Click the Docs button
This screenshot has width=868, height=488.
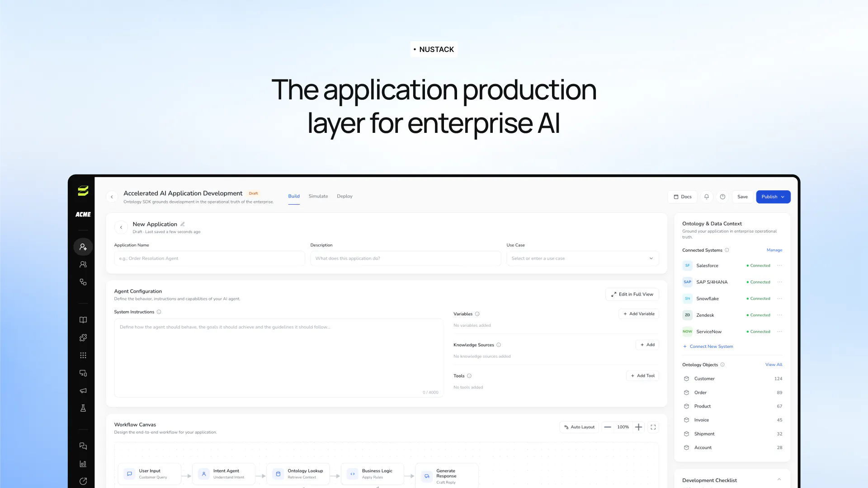coord(682,197)
